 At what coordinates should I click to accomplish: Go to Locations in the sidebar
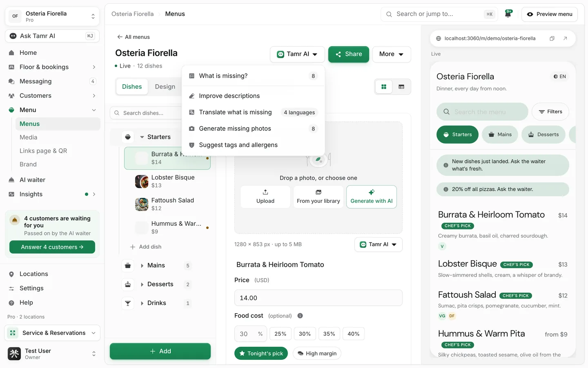coord(52,274)
